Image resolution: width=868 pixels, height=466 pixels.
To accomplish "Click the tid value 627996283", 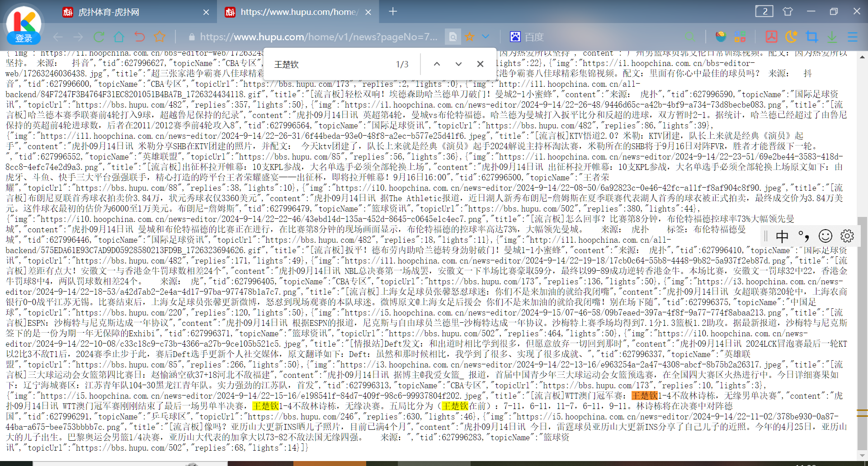I will click(x=462, y=438).
